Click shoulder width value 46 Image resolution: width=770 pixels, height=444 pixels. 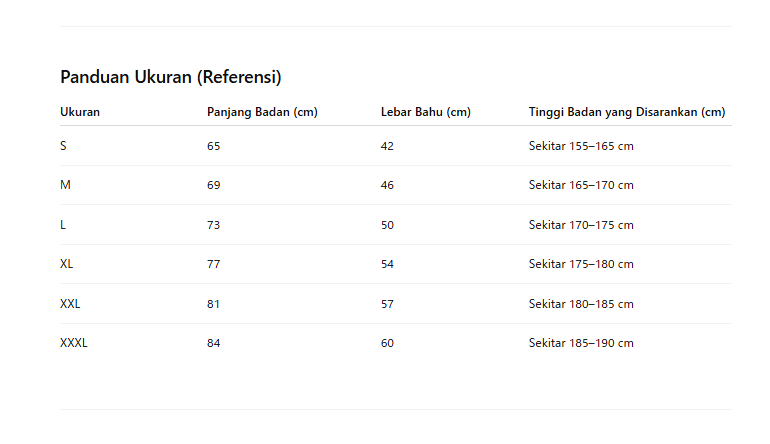pyautogui.click(x=388, y=185)
